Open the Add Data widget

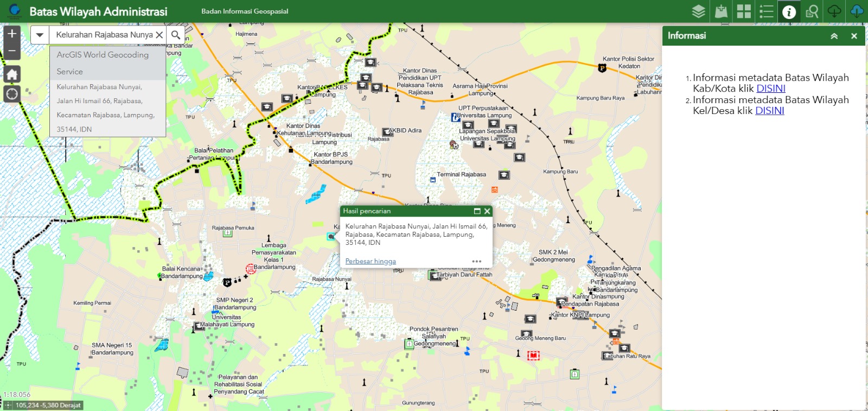coord(721,11)
